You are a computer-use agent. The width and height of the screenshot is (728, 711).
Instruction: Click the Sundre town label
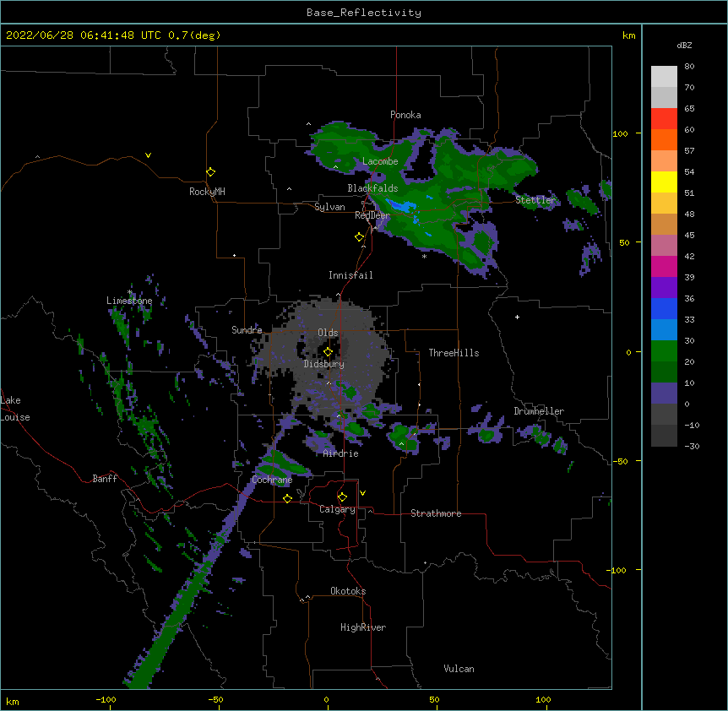click(x=247, y=330)
